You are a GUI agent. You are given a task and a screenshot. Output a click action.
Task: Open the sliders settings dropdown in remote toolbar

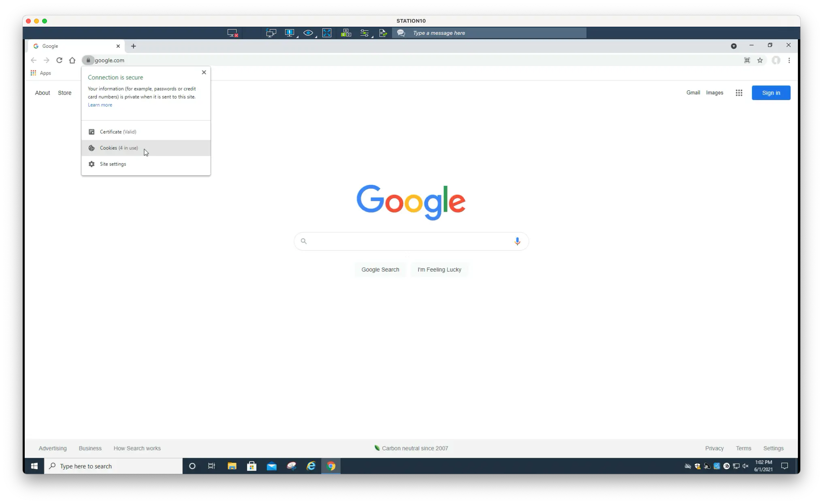tap(365, 33)
